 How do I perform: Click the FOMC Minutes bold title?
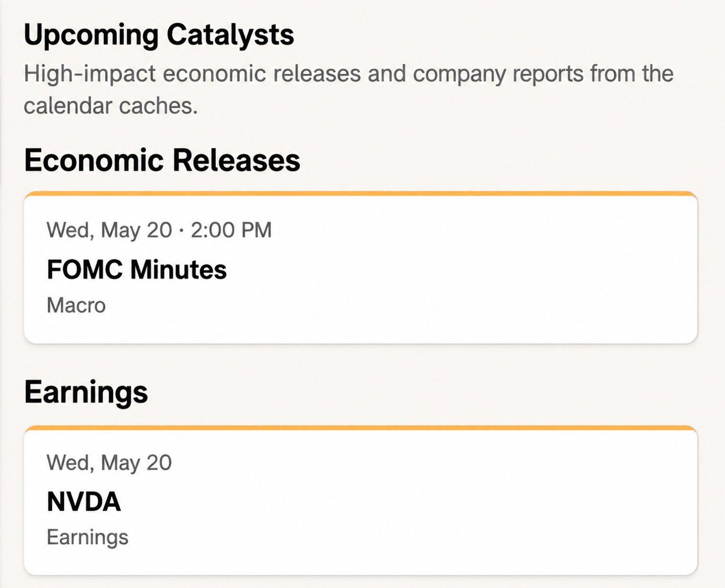click(x=137, y=270)
